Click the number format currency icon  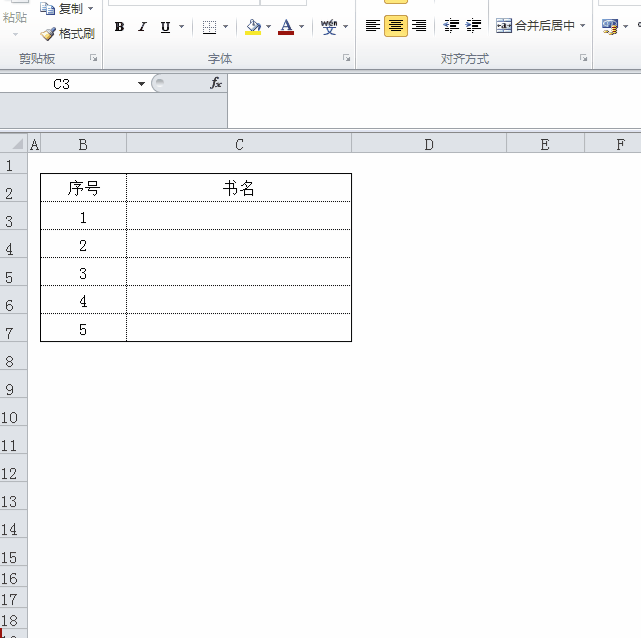coord(610,27)
